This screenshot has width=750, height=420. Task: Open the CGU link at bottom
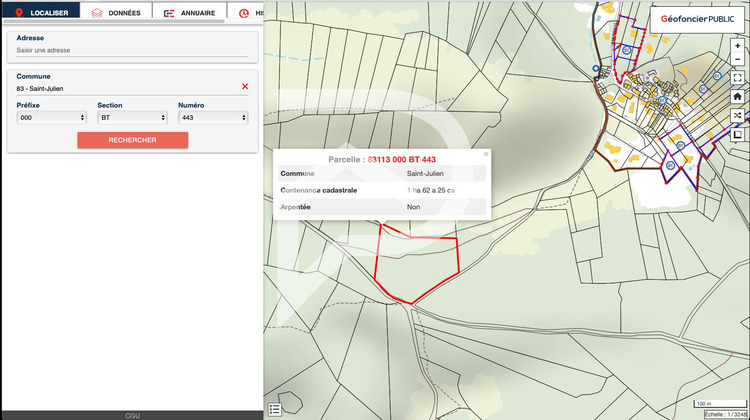pyautogui.click(x=132, y=415)
